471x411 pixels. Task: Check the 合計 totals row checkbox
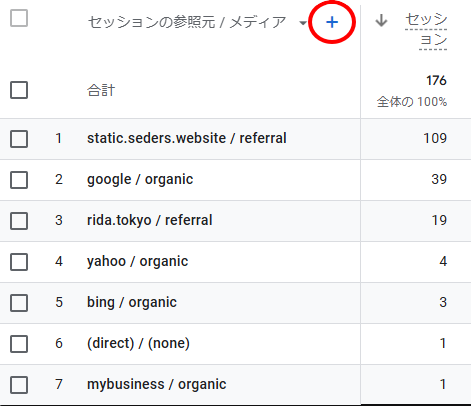point(19,90)
